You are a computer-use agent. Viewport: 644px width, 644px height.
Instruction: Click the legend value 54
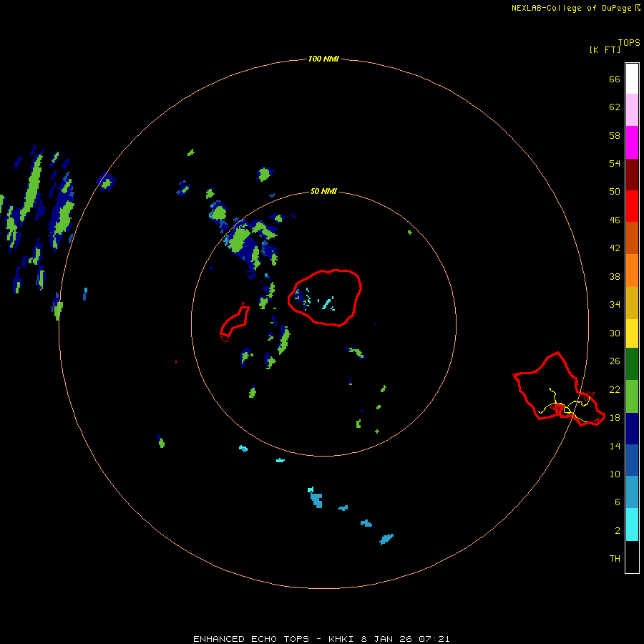point(615,163)
